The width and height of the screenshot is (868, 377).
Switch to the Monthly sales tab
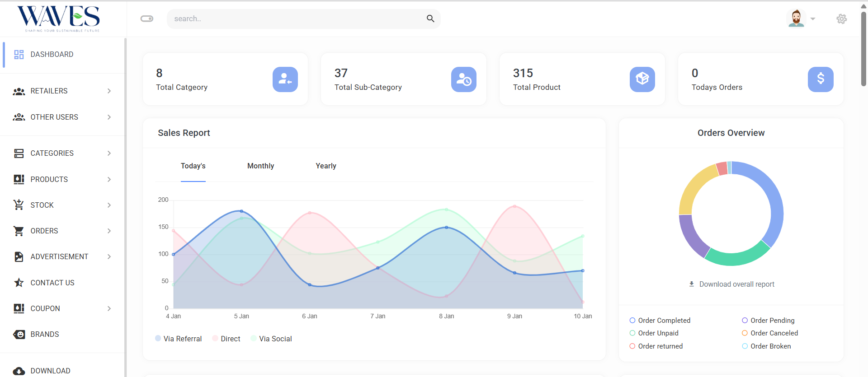260,166
